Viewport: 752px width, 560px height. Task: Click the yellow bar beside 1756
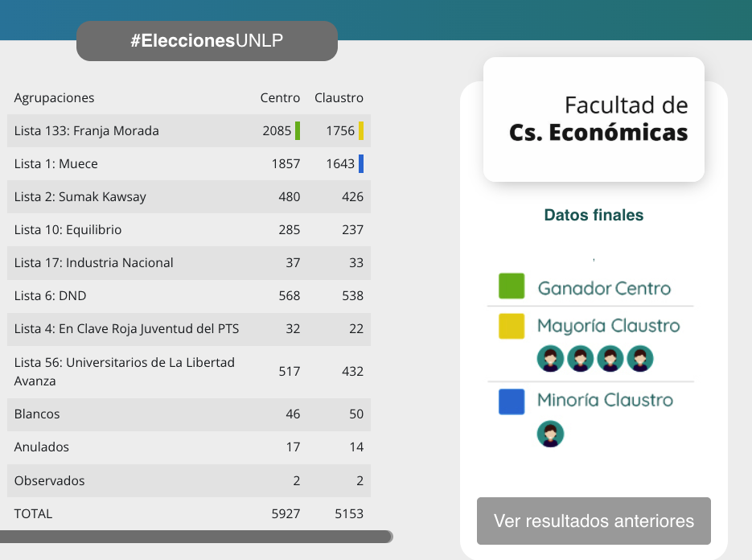click(361, 130)
